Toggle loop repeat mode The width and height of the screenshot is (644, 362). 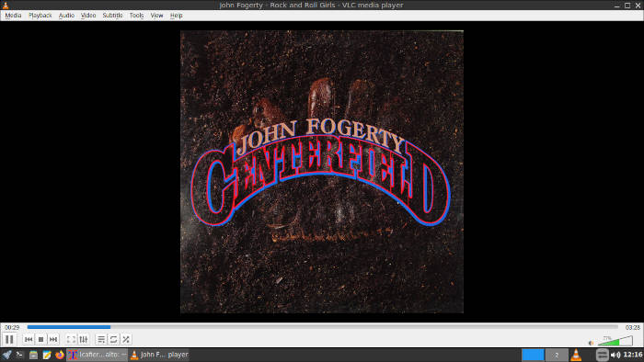click(113, 339)
